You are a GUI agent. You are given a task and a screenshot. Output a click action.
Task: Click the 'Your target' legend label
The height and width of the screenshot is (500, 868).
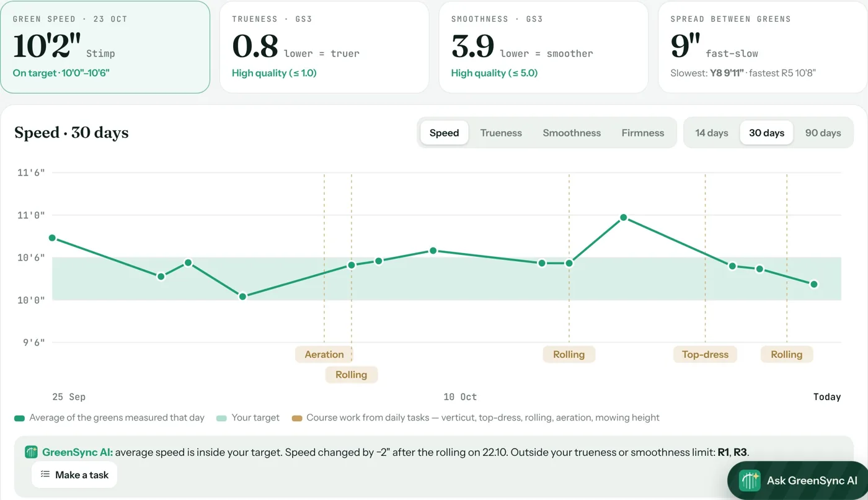point(255,418)
